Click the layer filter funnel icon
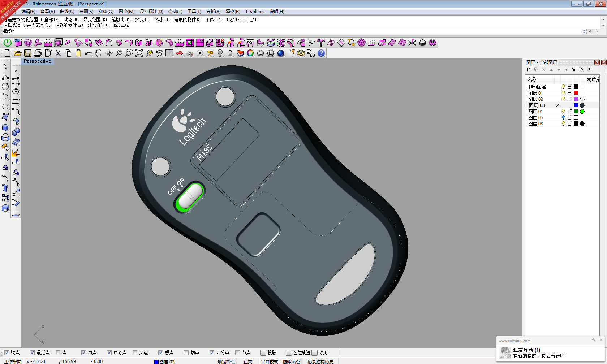The height and width of the screenshot is (364, 607). tap(574, 70)
